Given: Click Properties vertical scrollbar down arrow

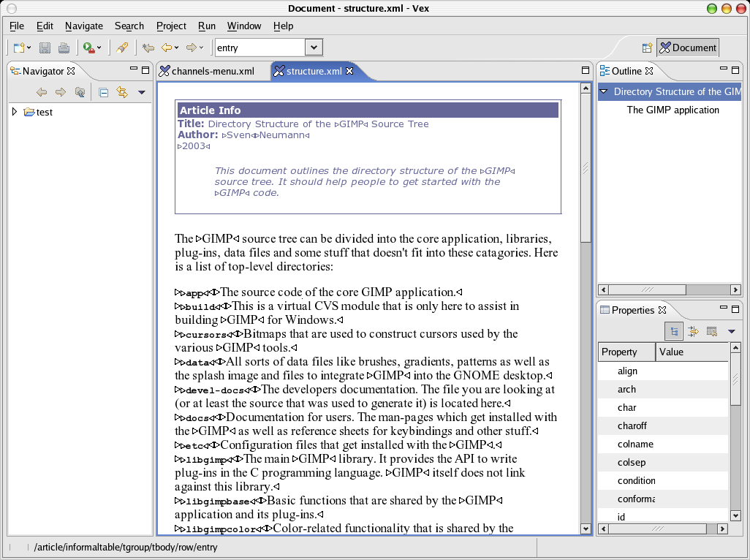Looking at the screenshot, I should (735, 515).
